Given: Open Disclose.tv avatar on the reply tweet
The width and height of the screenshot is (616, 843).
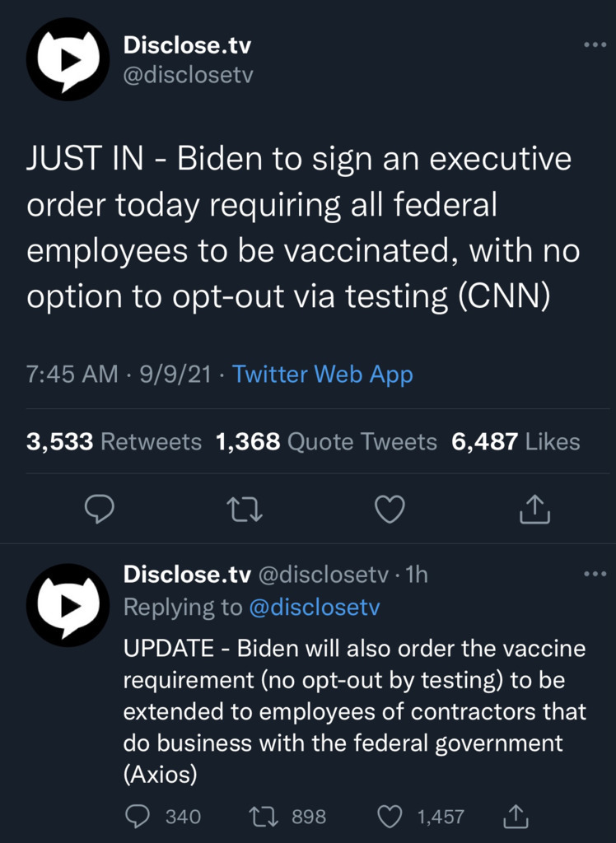Looking at the screenshot, I should (68, 604).
